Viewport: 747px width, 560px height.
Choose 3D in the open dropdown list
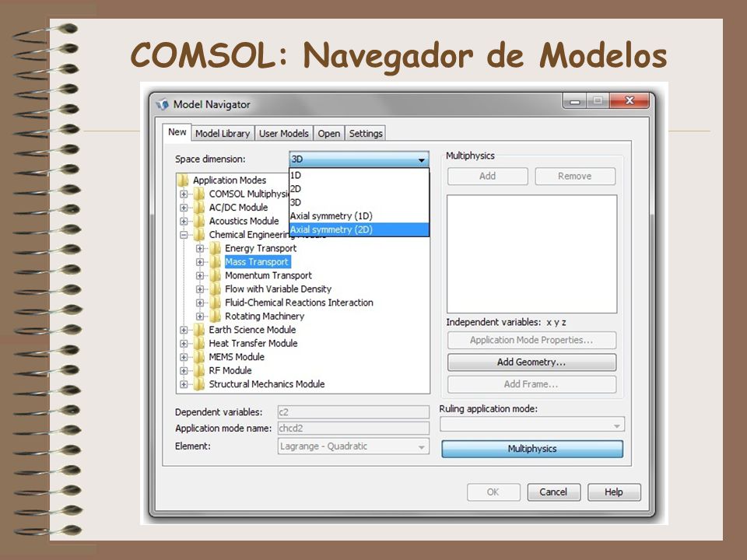(359, 202)
